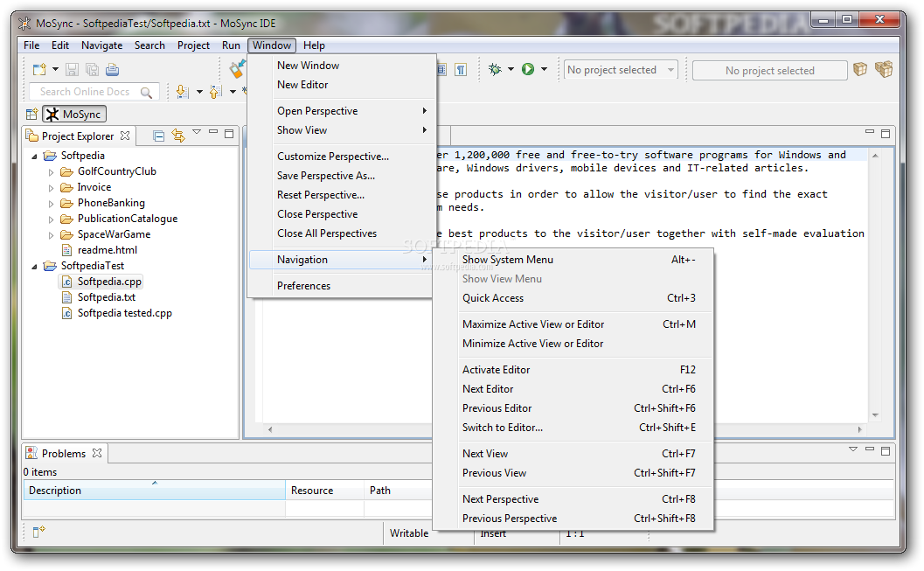
Task: Choose New Window from the Window menu
Action: (342, 66)
